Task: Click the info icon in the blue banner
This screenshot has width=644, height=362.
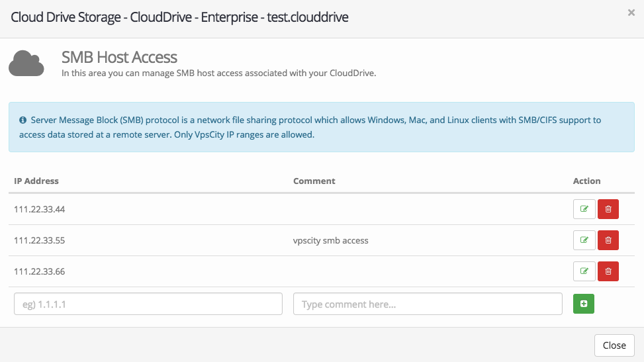Action: click(23, 120)
